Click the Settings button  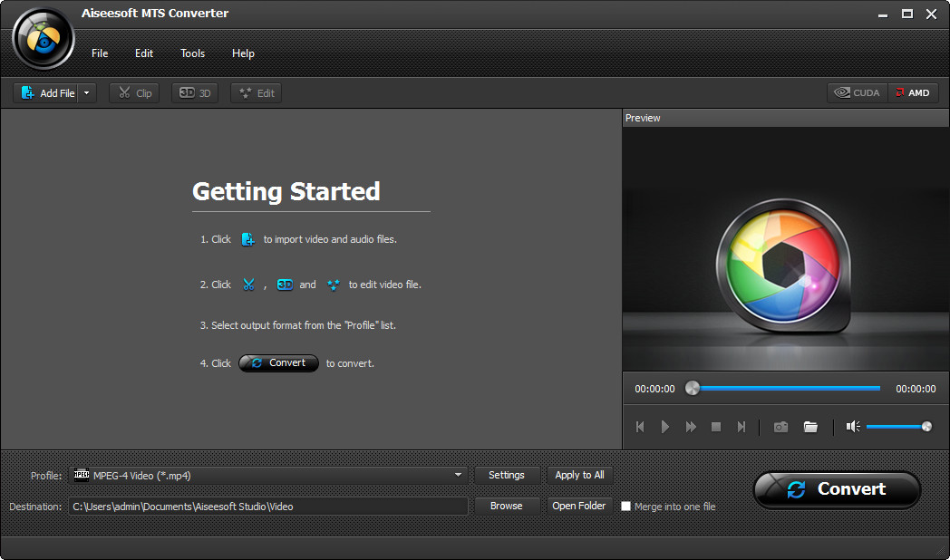tap(506, 475)
